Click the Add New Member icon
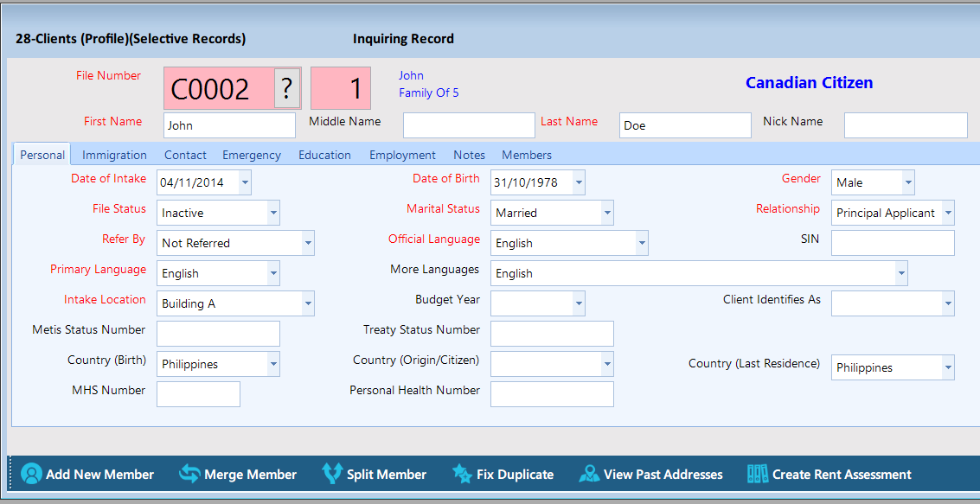Image resolution: width=980 pixels, height=504 pixels. [31, 474]
